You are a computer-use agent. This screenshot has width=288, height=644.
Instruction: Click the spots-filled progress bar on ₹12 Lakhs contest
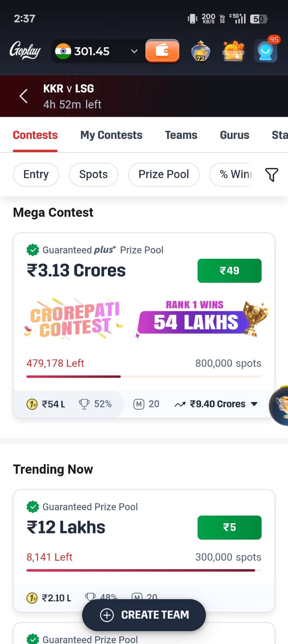(144, 570)
